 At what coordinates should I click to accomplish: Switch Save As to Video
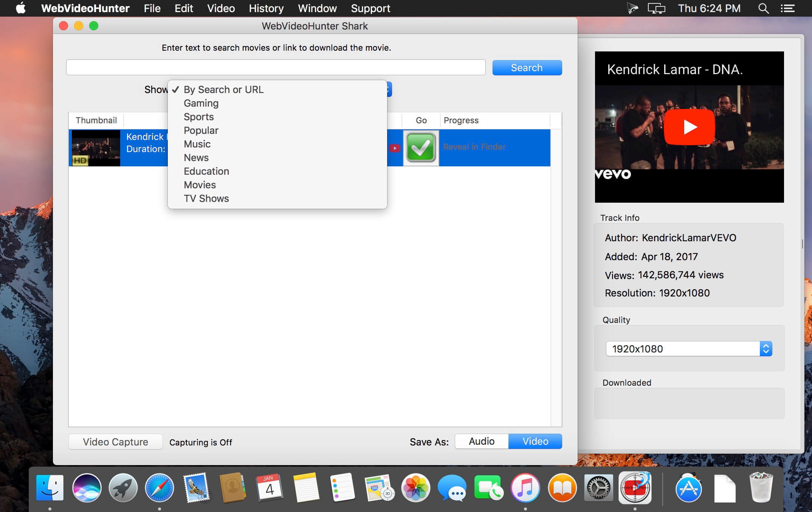coord(535,441)
